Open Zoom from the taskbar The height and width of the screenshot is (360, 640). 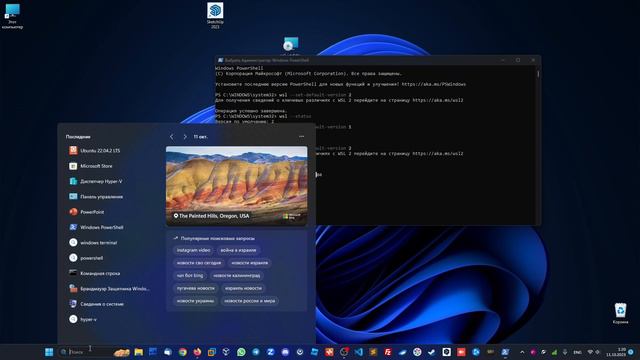coord(270,352)
